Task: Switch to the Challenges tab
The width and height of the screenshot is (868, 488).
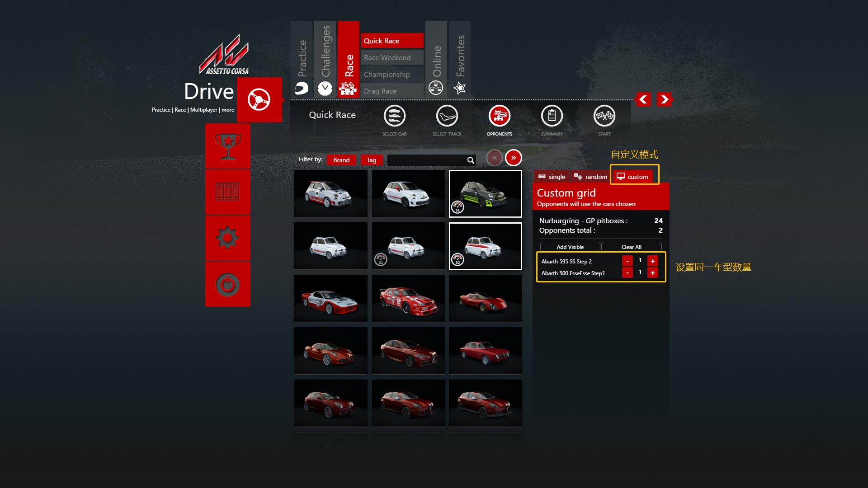Action: click(x=325, y=59)
